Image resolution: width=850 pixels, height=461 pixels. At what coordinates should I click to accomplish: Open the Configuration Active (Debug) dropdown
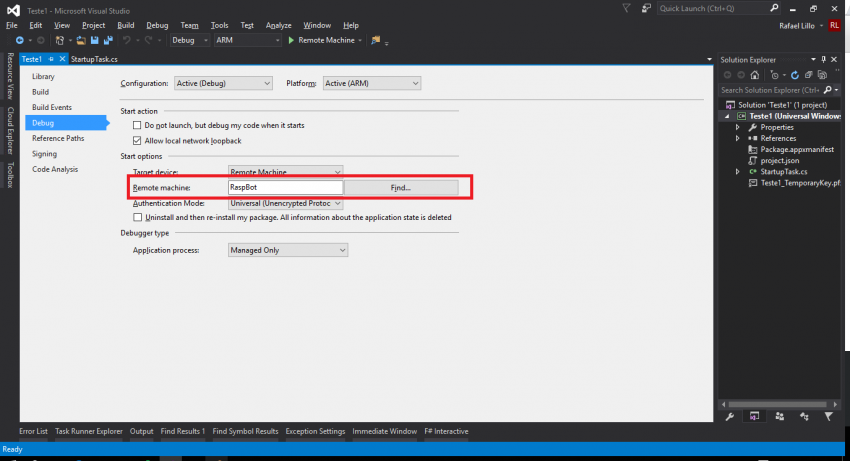click(223, 84)
